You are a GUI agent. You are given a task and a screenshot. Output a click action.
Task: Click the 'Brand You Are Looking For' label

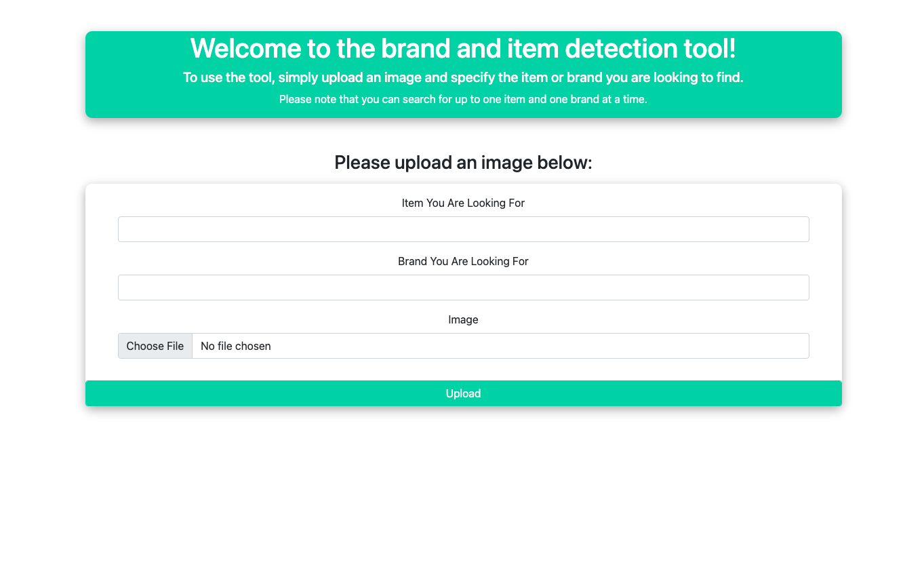(x=463, y=261)
